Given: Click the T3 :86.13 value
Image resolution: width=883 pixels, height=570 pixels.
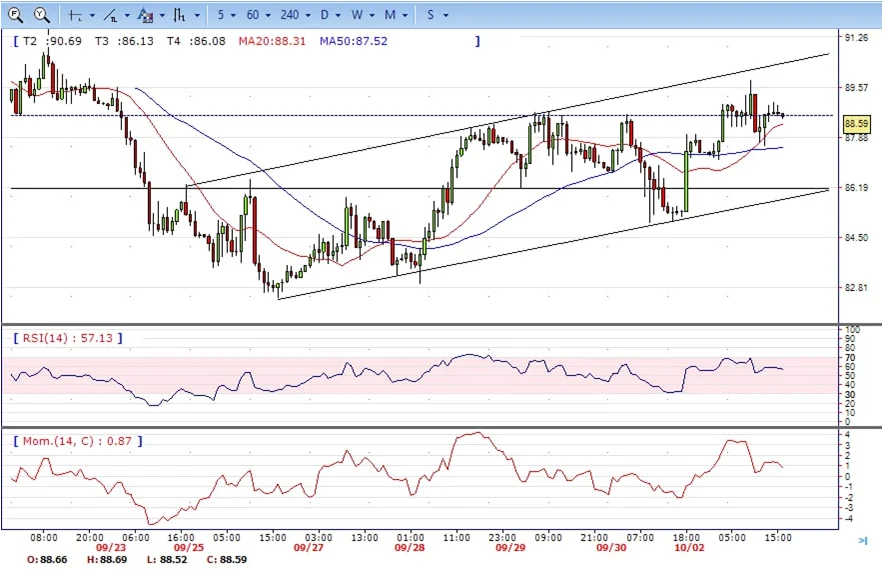Looking at the screenshot, I should point(124,41).
